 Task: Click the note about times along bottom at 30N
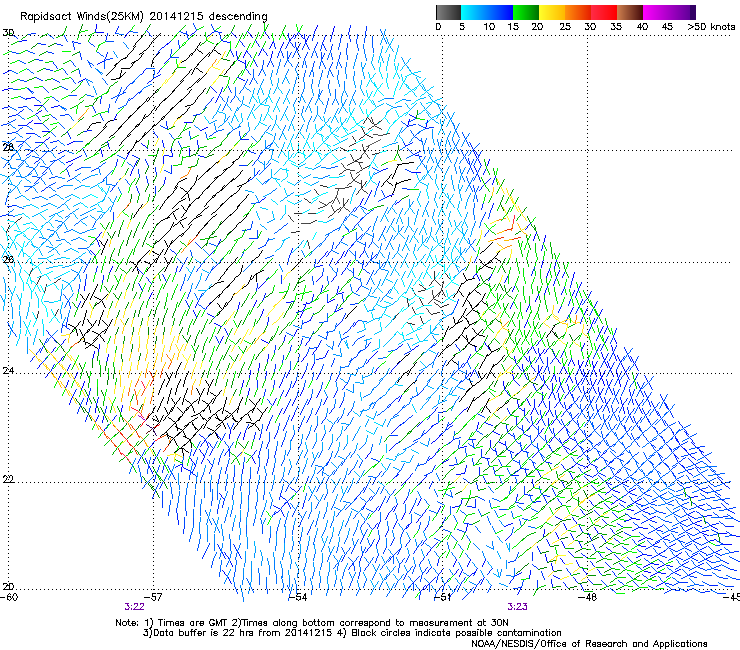click(370, 623)
